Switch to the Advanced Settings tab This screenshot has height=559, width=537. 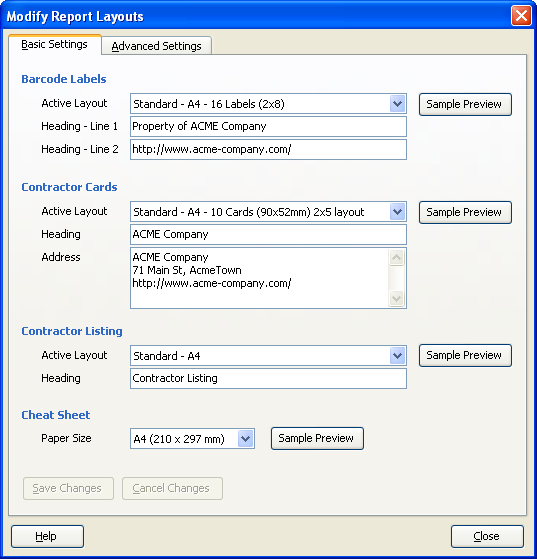point(157,46)
